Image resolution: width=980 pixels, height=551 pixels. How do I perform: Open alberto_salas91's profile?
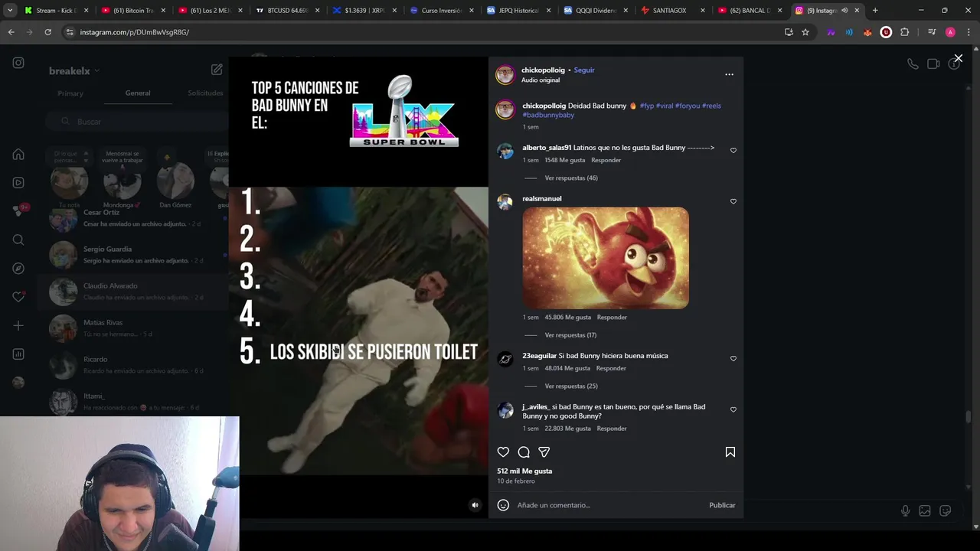[547, 148]
